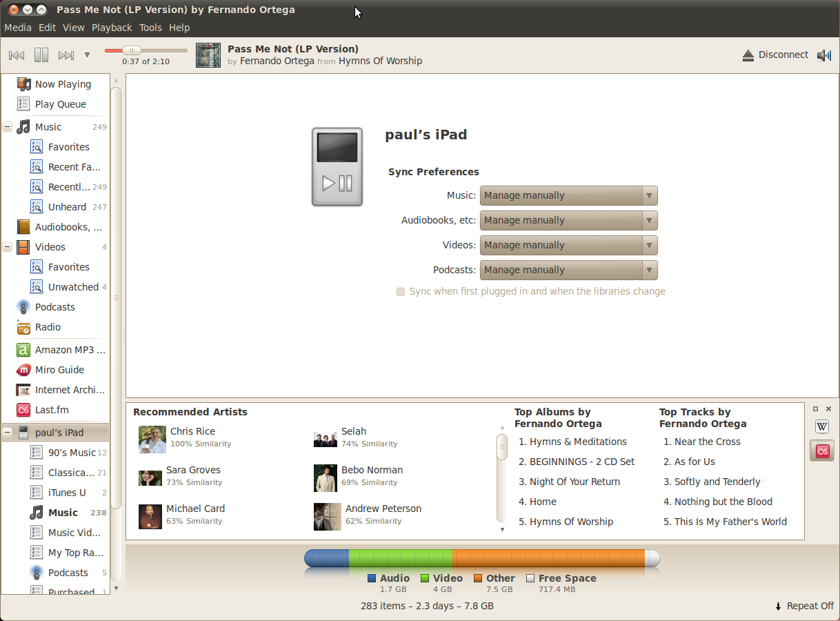840x621 pixels.
Task: Collapse the paul's iPad device tree
Action: click(x=7, y=433)
